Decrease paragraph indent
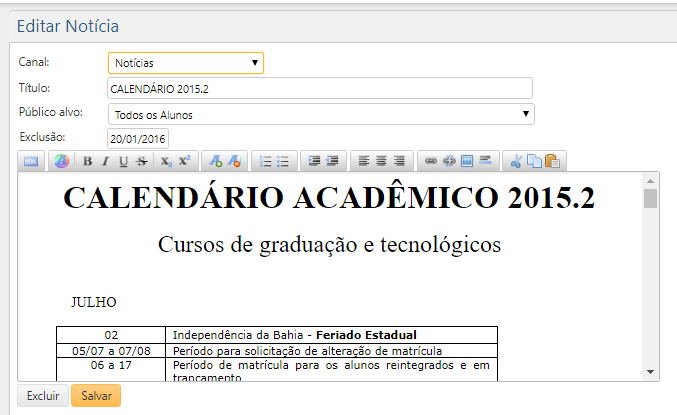This screenshot has height=415, width=677. tap(332, 161)
